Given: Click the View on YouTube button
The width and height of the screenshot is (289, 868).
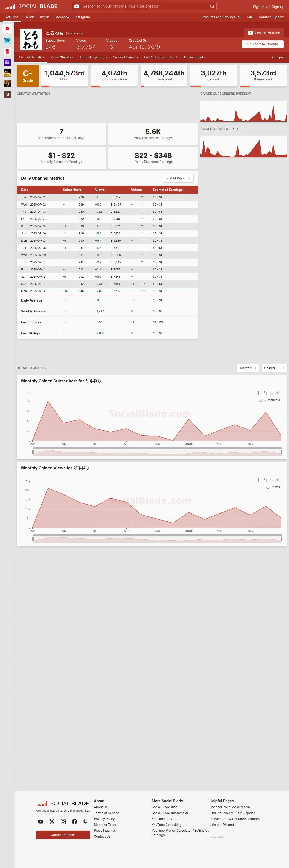Looking at the screenshot, I should pyautogui.click(x=264, y=33).
